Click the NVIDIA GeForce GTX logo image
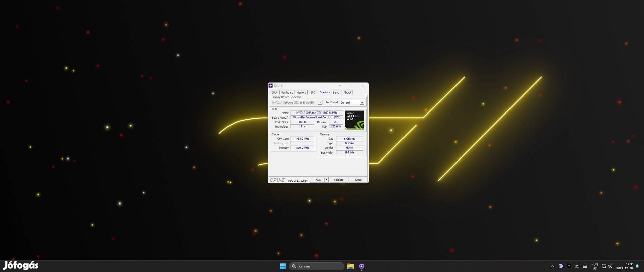 click(354, 120)
